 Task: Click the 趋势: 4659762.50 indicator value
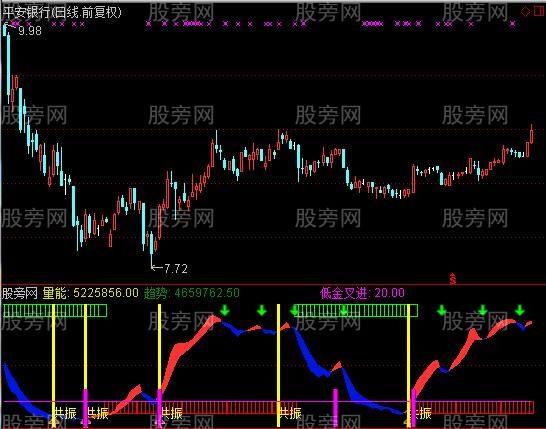(192, 293)
